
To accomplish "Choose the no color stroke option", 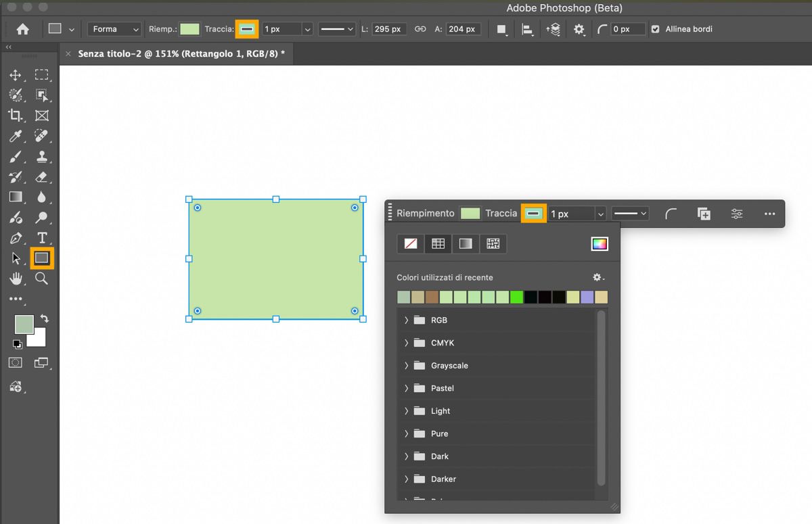I will tap(411, 244).
